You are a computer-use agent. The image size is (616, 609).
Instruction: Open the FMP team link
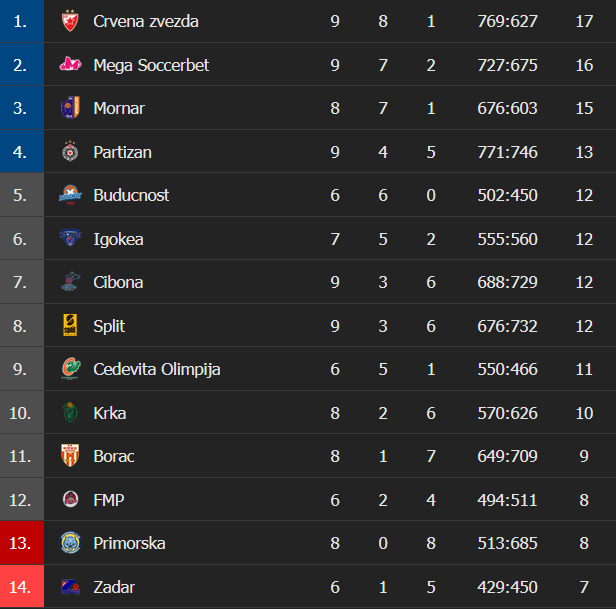(109, 500)
